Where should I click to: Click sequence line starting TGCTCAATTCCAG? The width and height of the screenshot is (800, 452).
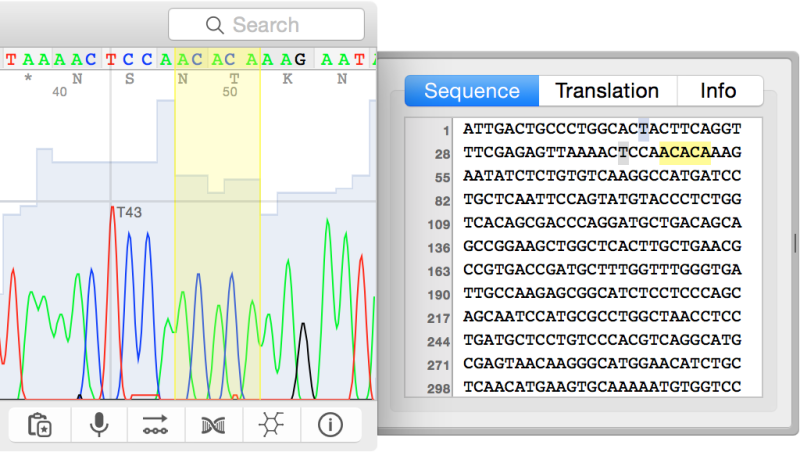602,199
